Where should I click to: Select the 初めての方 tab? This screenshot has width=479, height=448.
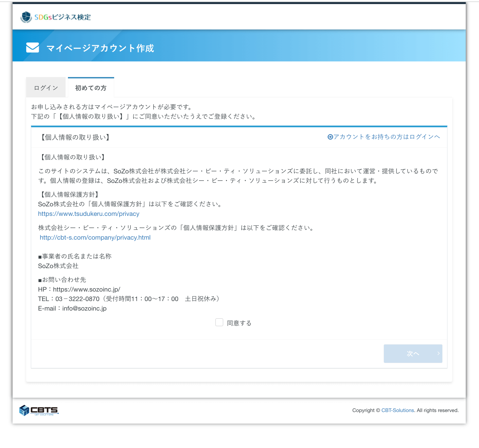pyautogui.click(x=91, y=88)
